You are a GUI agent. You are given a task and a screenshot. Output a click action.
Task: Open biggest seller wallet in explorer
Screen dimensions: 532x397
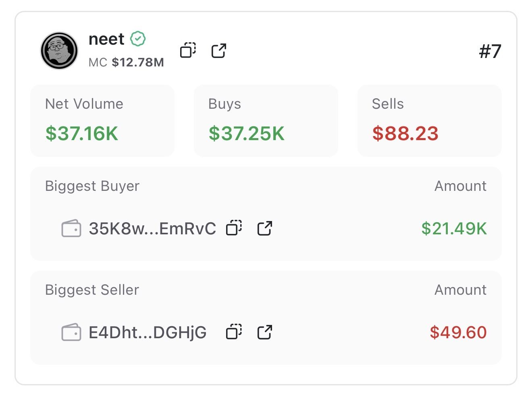coord(265,332)
